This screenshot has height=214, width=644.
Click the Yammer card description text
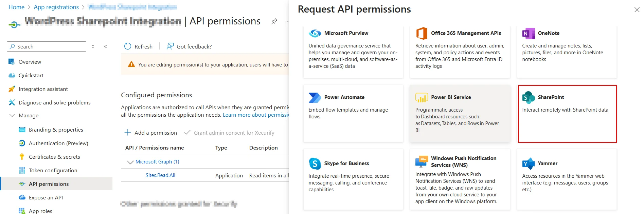click(x=565, y=183)
